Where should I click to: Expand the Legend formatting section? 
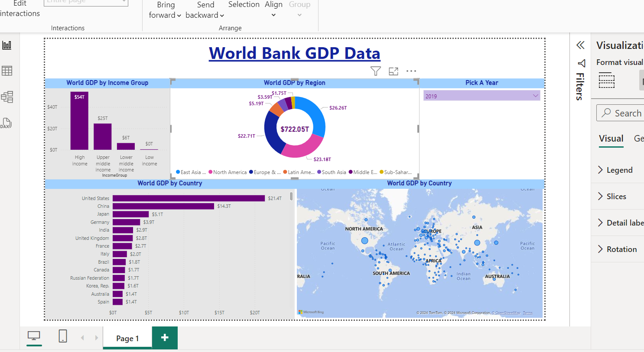618,170
